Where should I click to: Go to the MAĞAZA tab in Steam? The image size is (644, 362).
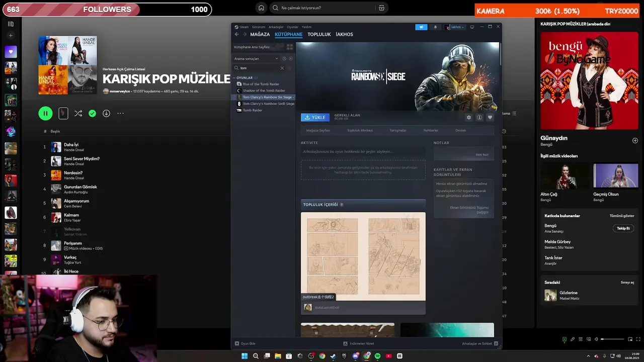click(260, 35)
